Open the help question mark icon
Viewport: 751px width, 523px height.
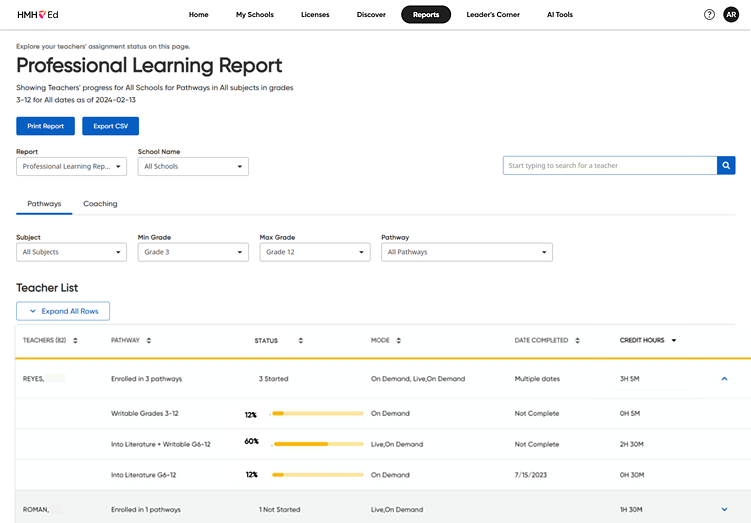pyautogui.click(x=709, y=15)
